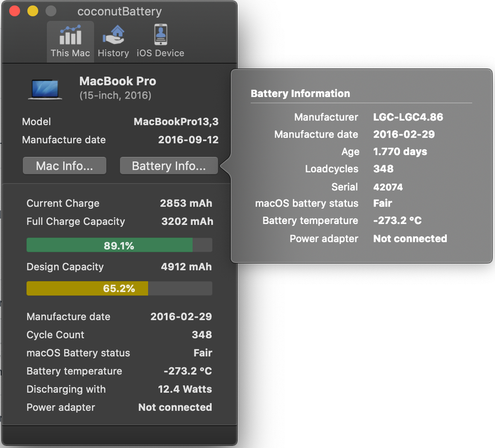The image size is (495, 448).
Task: Click the LGC-LGC4.86 manufacturer value
Action: tap(408, 117)
